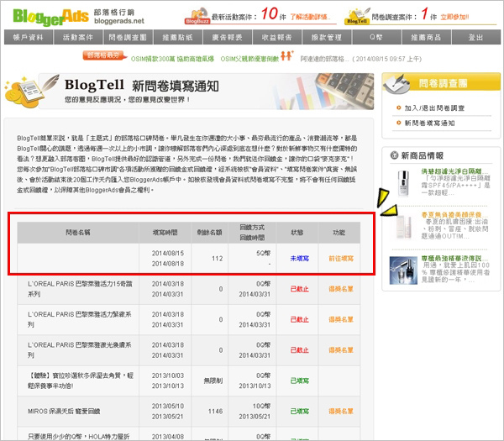Screen dimensions: 504x441
Task: Click survey name L'OREAL PARIS 巴黎萊雅活力15奇蹟系列
Action: tap(80, 289)
